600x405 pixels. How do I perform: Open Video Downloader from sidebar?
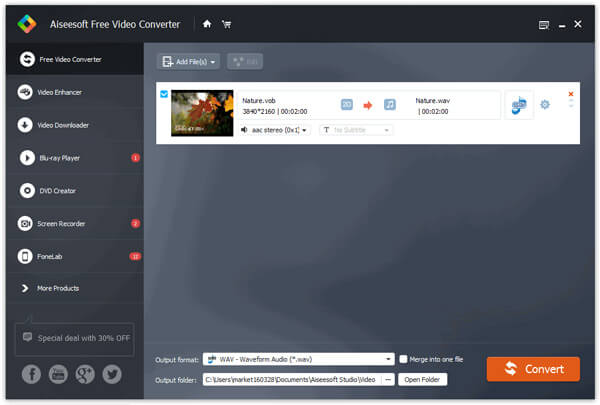75,125
